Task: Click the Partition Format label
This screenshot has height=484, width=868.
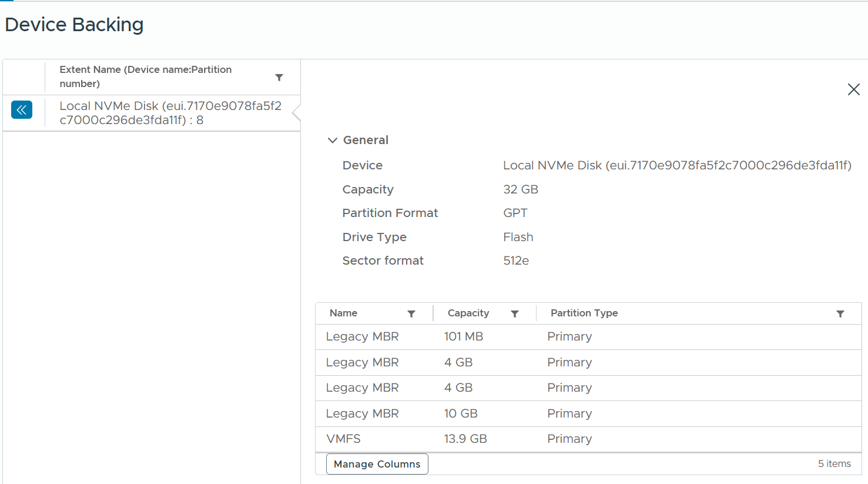Action: click(x=390, y=213)
